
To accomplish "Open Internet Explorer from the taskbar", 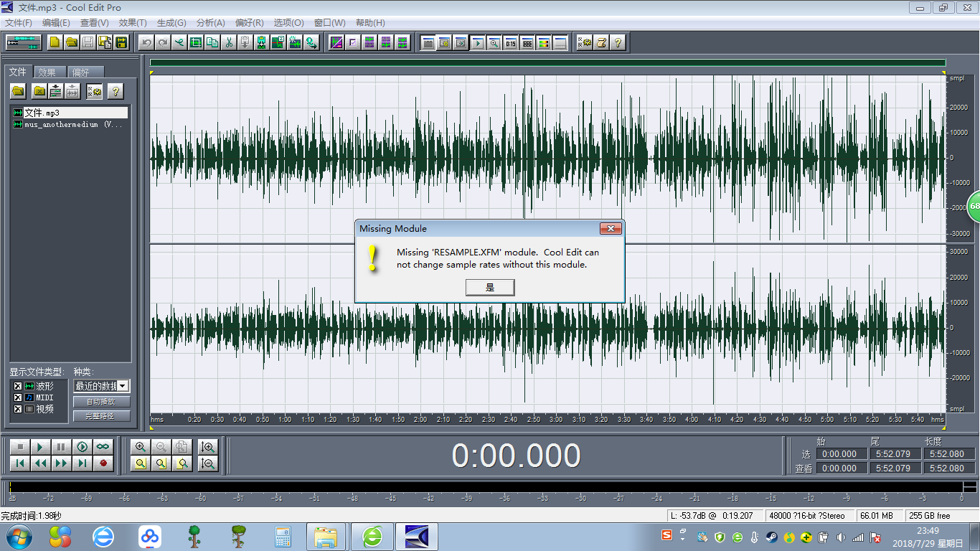I will pyautogui.click(x=104, y=537).
